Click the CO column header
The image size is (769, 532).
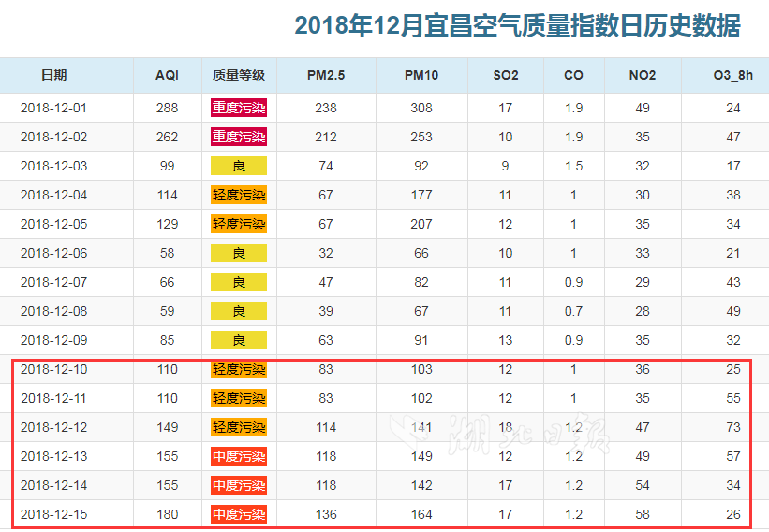pos(573,75)
